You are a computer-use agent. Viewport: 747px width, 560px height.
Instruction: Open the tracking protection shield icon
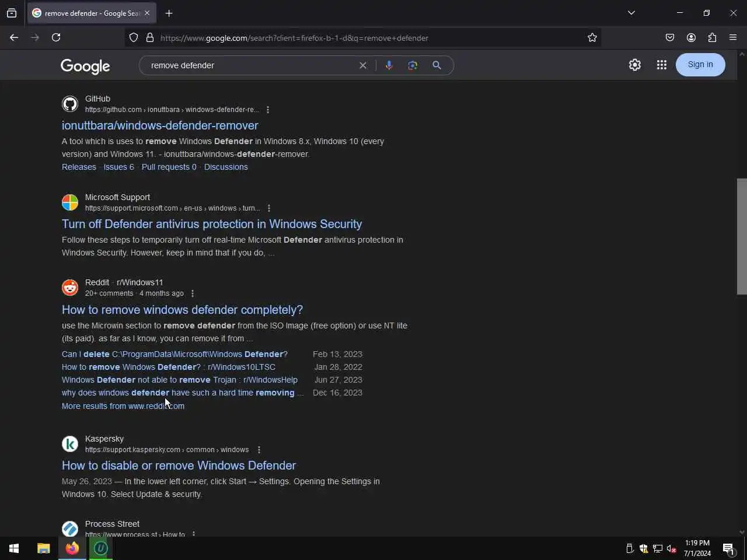pyautogui.click(x=134, y=37)
